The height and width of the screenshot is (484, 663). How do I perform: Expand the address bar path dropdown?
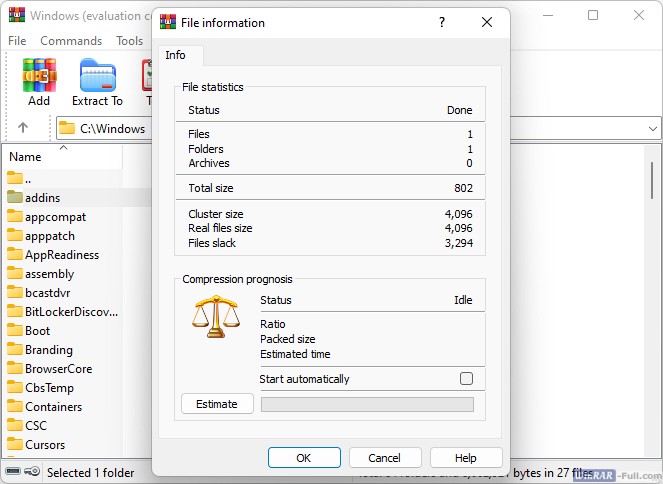click(652, 128)
